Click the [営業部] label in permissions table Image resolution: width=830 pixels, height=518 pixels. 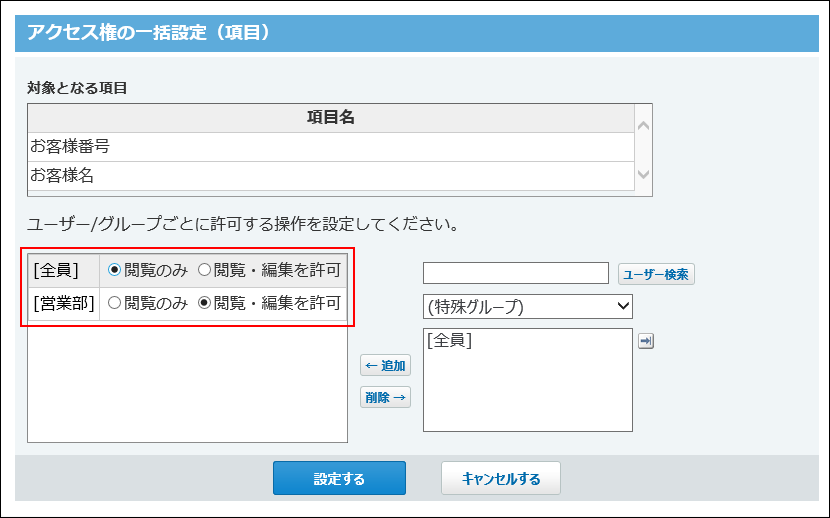64,304
